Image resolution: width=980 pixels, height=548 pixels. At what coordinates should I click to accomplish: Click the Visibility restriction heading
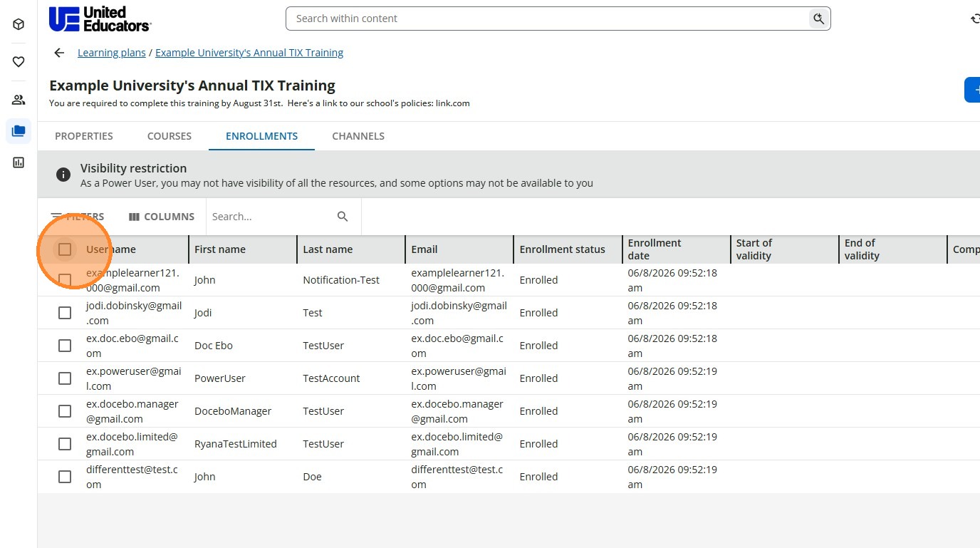[x=133, y=168]
